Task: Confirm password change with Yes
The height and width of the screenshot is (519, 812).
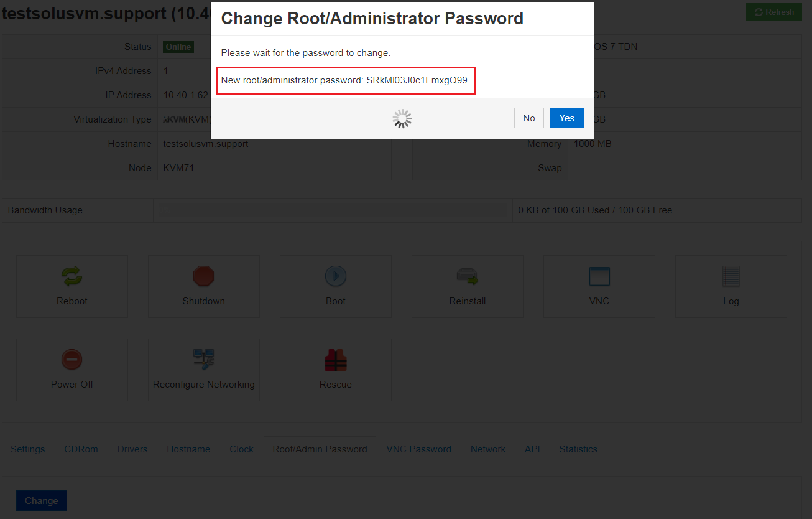Action: (x=567, y=118)
